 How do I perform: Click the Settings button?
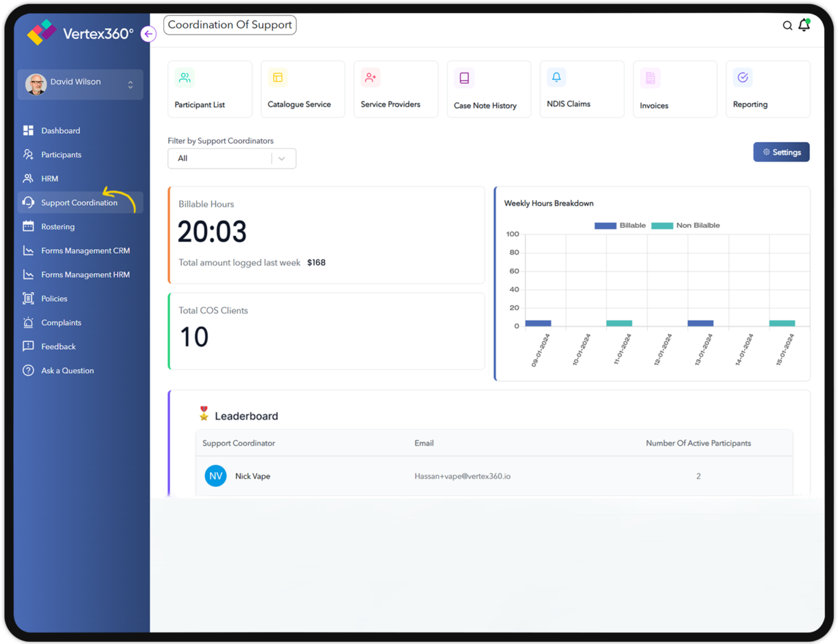pos(781,152)
